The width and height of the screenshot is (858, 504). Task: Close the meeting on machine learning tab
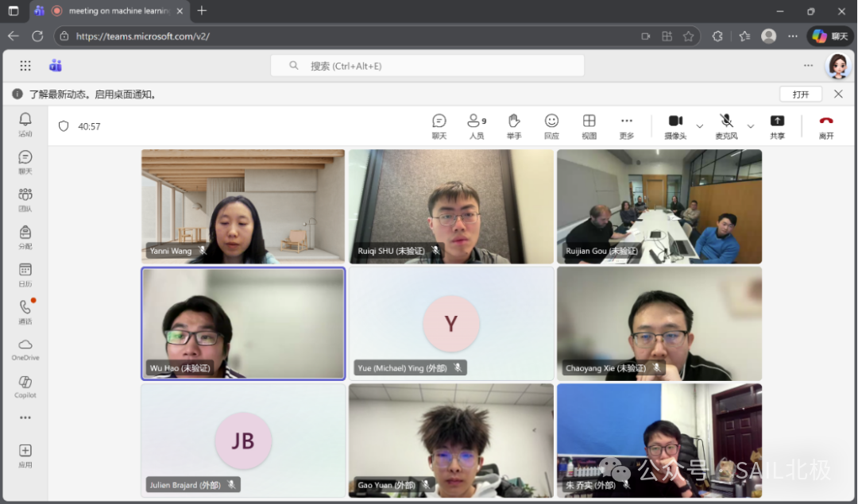coord(180,10)
